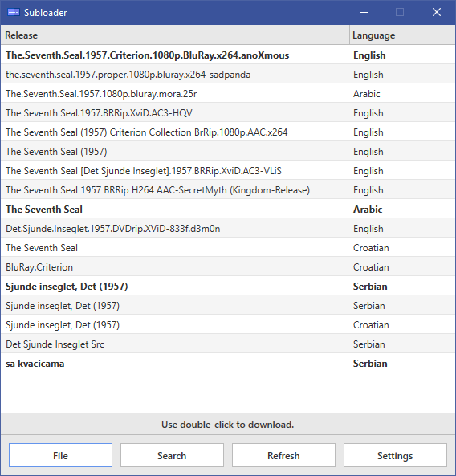Open Settings
The image size is (456, 476).
tap(395, 455)
